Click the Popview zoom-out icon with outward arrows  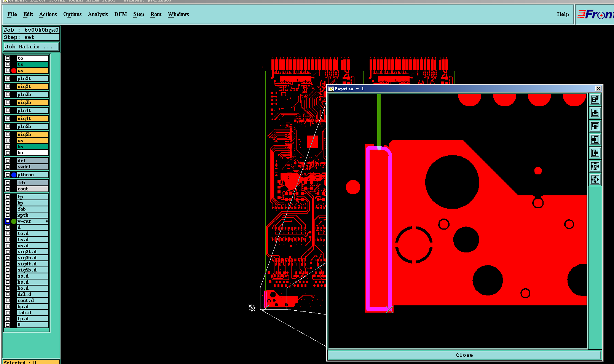pyautogui.click(x=595, y=180)
